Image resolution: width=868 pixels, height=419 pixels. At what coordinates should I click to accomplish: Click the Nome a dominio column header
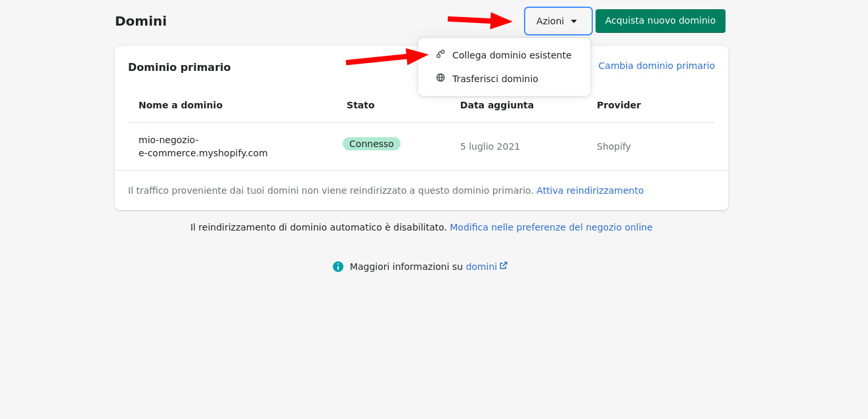(181, 105)
